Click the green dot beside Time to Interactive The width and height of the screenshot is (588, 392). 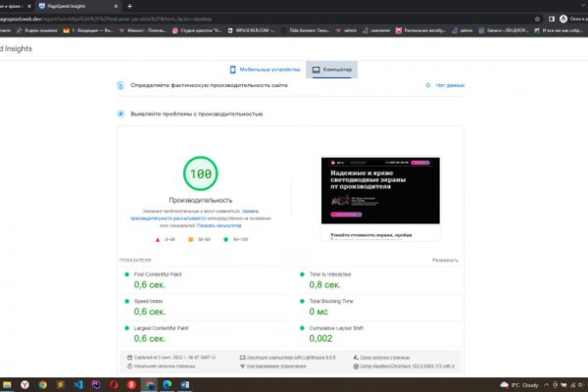tap(302, 274)
